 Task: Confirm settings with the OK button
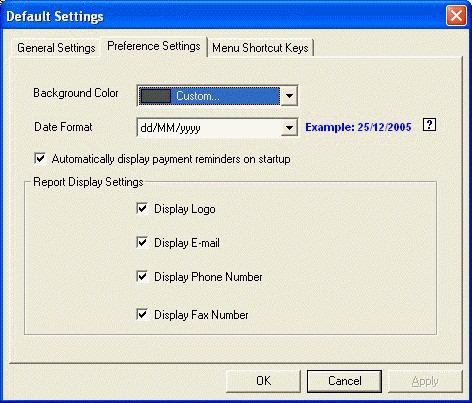(263, 381)
